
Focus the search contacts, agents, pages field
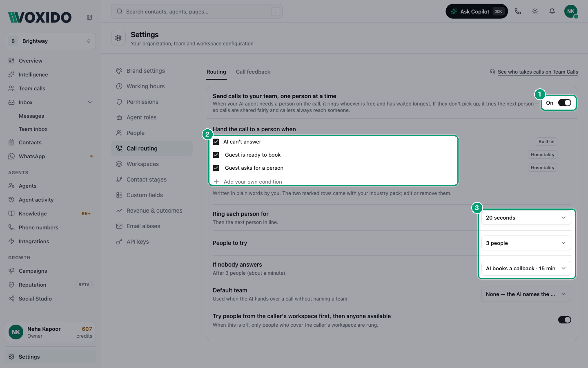click(x=197, y=11)
